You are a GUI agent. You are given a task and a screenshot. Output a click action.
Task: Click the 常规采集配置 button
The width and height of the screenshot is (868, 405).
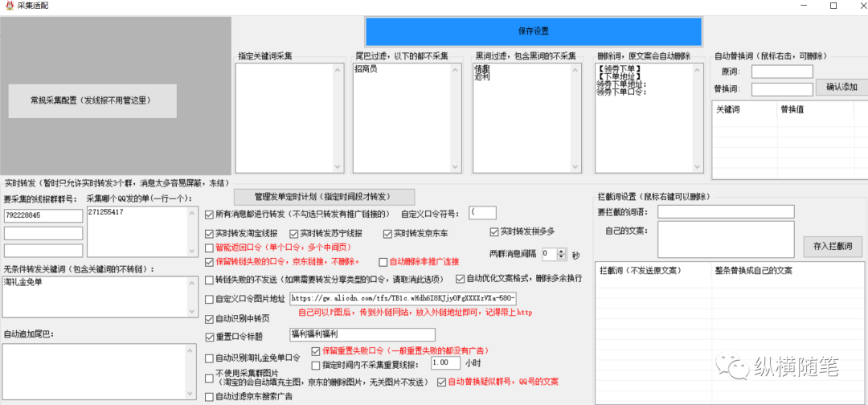coord(92,100)
